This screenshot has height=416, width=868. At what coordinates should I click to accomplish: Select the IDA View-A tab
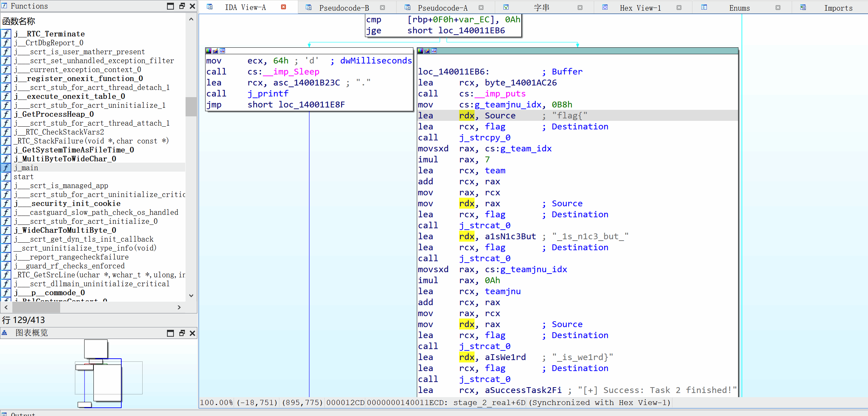245,7
